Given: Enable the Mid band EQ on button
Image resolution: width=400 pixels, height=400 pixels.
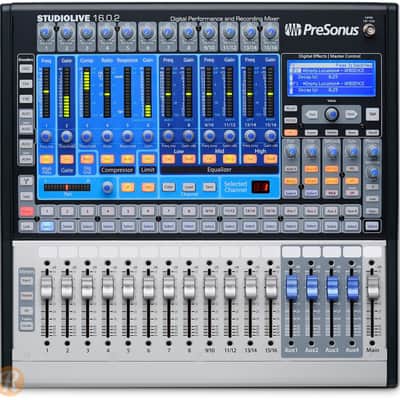Looking at the screenshot, I should pyautogui.click(x=209, y=159).
